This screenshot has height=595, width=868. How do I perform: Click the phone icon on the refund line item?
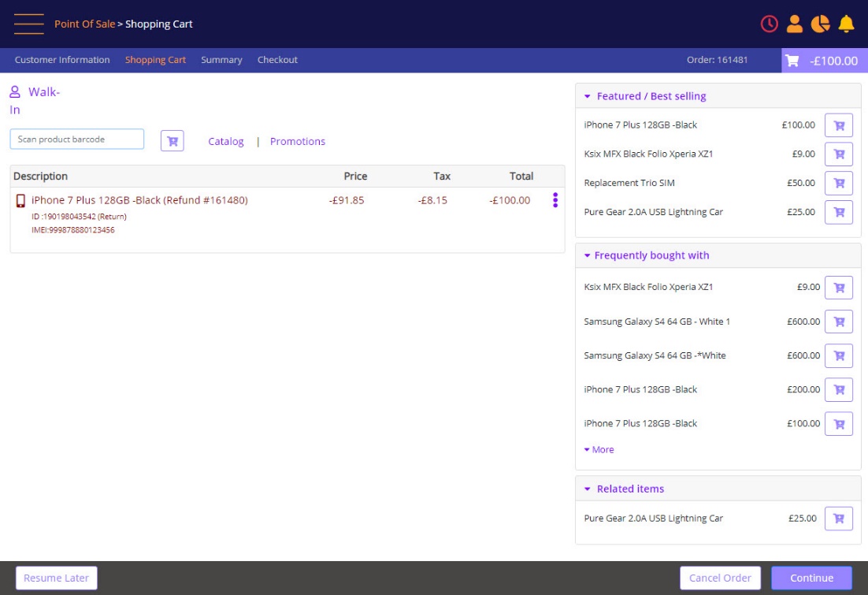(x=20, y=200)
